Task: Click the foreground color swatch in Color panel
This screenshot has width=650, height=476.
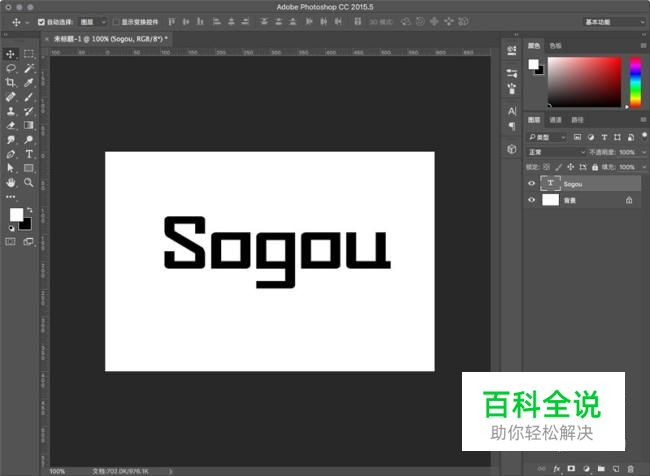Action: pos(533,64)
